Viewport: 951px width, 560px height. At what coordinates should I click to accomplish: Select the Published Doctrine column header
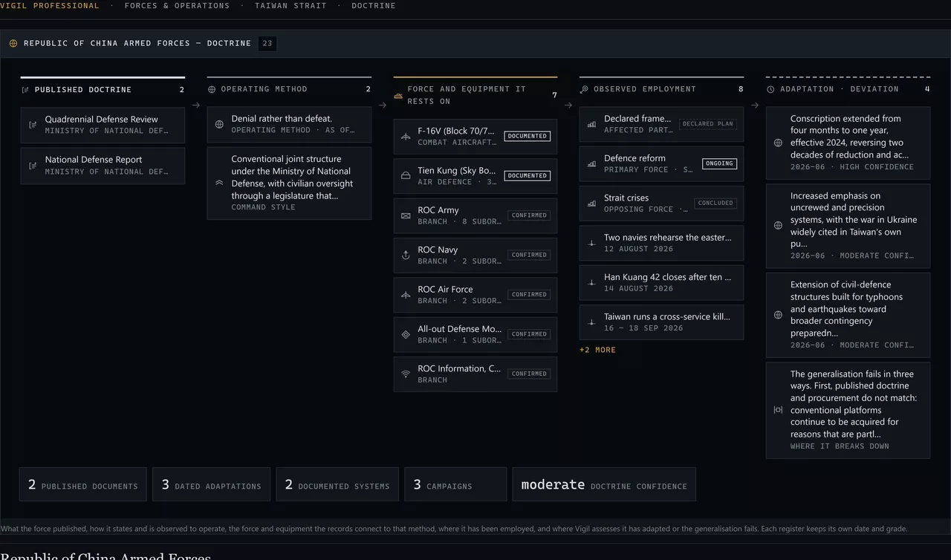[103, 89]
